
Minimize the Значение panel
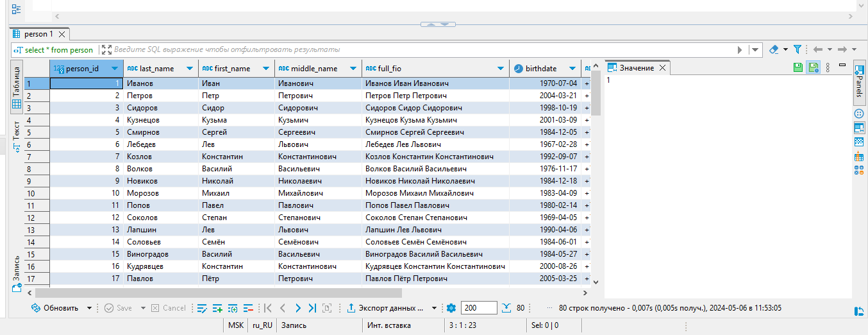(842, 65)
